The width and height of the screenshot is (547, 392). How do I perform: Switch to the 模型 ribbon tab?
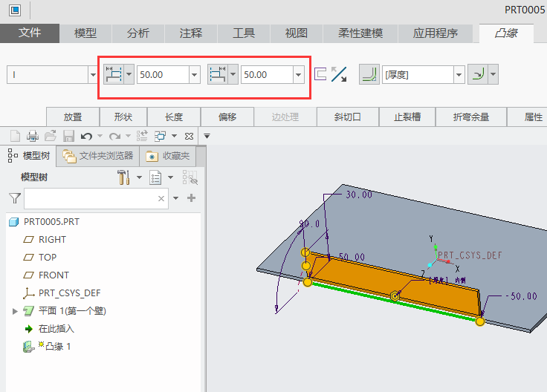(x=85, y=33)
